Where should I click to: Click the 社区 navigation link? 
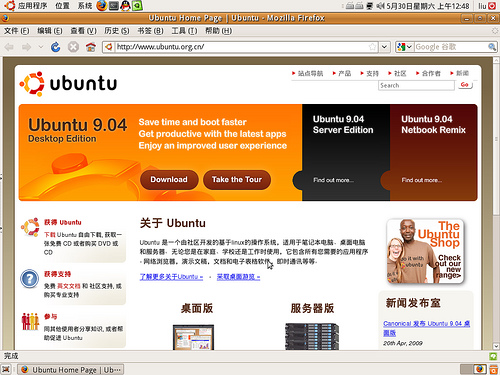pos(400,73)
